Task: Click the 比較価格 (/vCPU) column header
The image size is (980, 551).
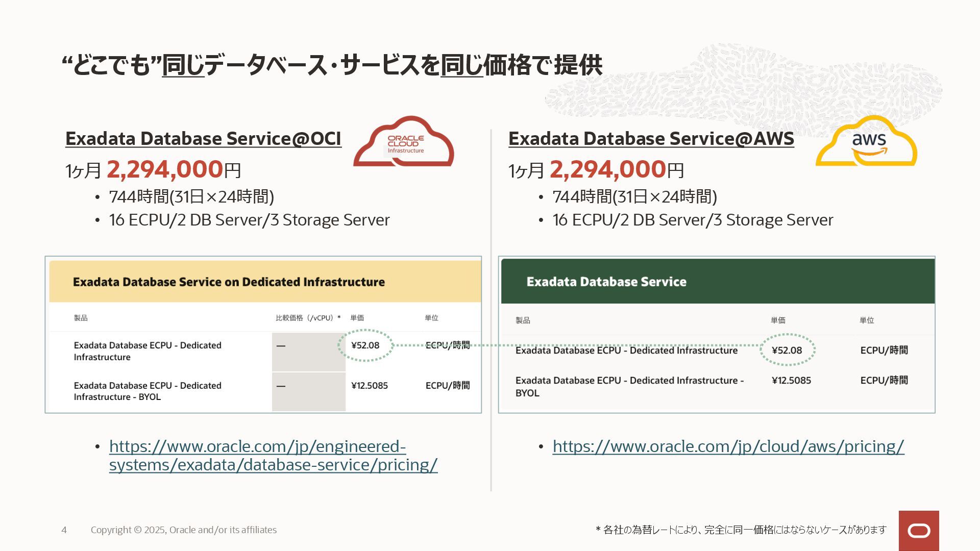Action: (308, 318)
